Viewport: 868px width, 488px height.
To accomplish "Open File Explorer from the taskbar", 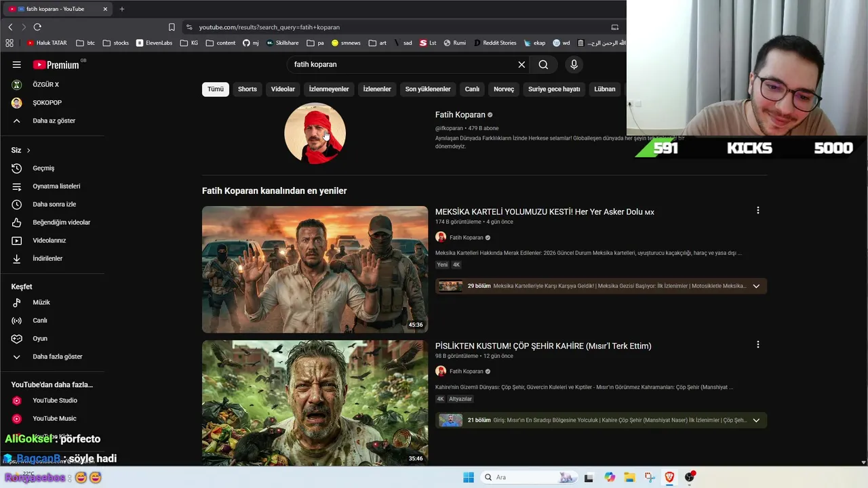I will click(x=629, y=477).
